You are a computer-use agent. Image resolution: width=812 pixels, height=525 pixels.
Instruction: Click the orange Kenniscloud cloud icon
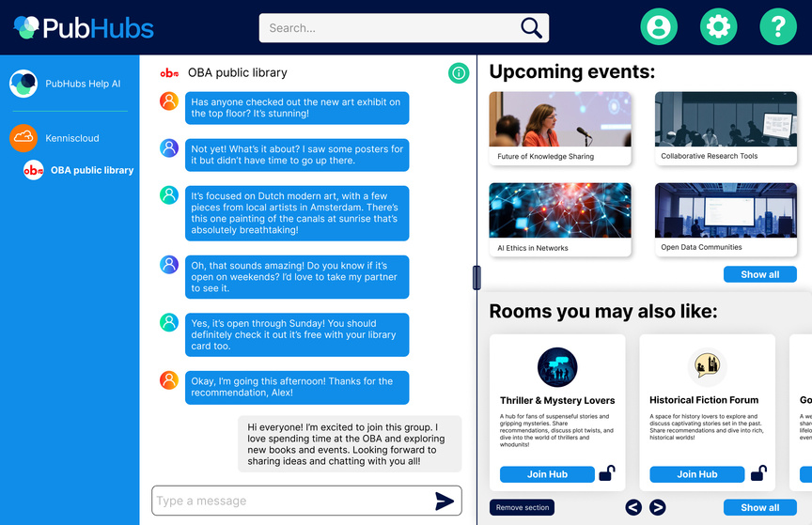pos(23,138)
